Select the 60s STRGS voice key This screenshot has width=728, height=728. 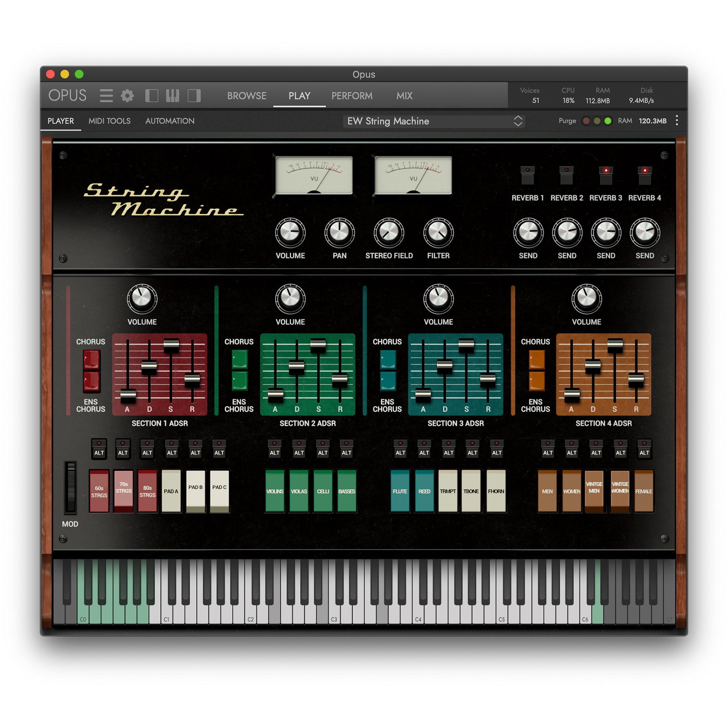99,491
